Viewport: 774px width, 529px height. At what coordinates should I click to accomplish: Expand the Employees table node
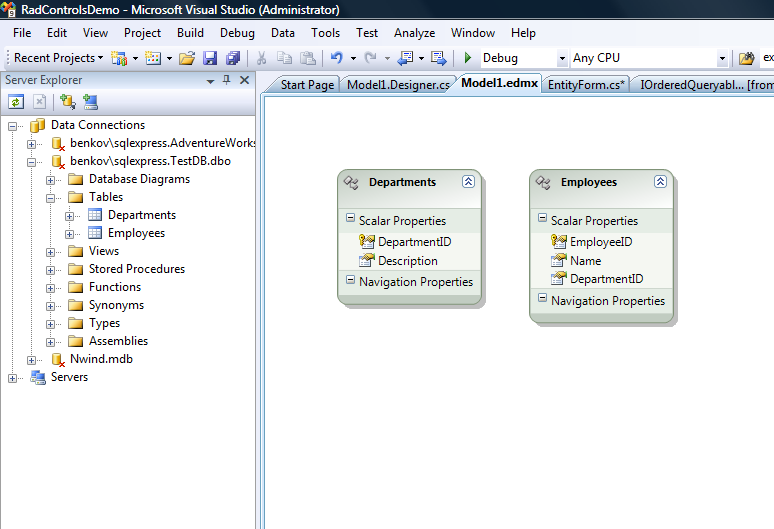(x=70, y=234)
